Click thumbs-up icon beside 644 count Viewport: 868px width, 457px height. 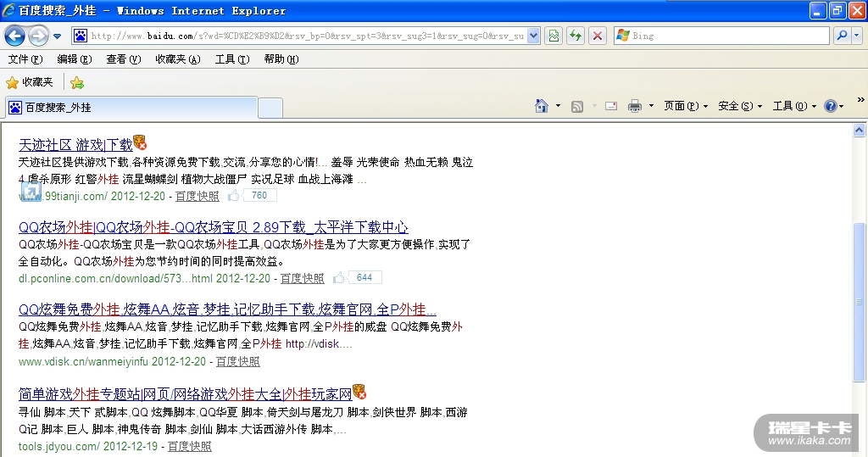[339, 277]
